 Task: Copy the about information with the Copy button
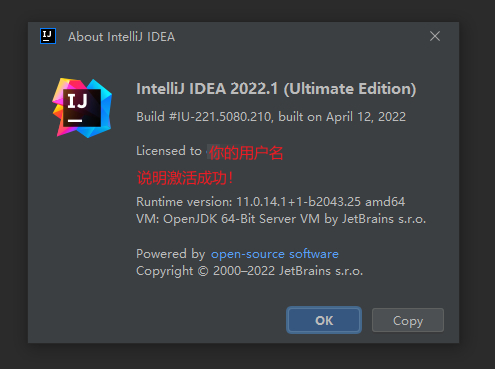click(x=408, y=320)
